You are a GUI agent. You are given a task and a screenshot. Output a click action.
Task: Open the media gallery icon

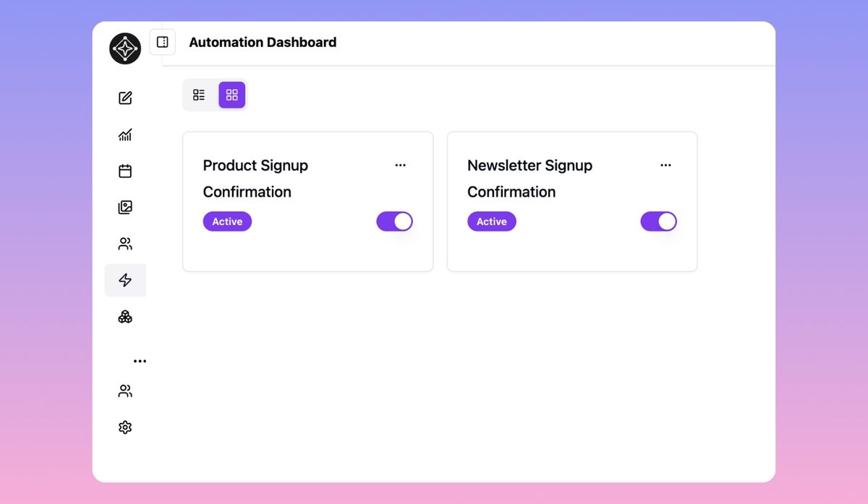(x=125, y=208)
